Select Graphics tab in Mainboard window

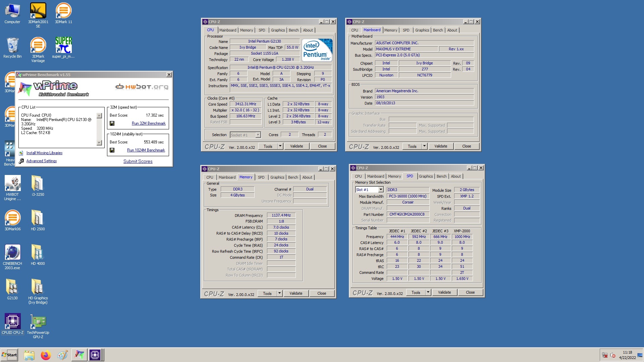coord(422,30)
